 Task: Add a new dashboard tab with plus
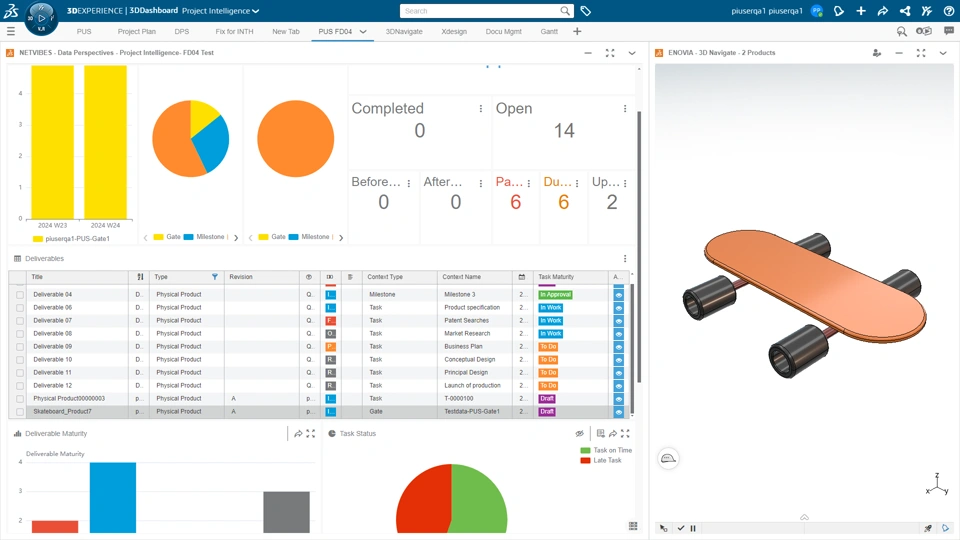click(577, 31)
